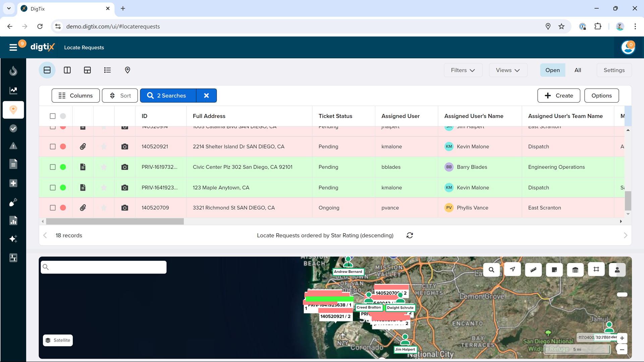
Task: Open the Columns button
Action: [x=75, y=96]
